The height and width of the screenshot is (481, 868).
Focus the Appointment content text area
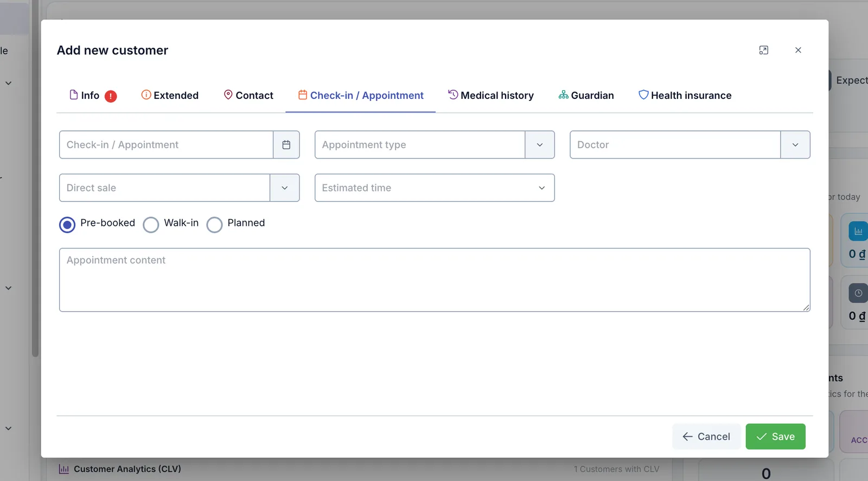(x=435, y=280)
